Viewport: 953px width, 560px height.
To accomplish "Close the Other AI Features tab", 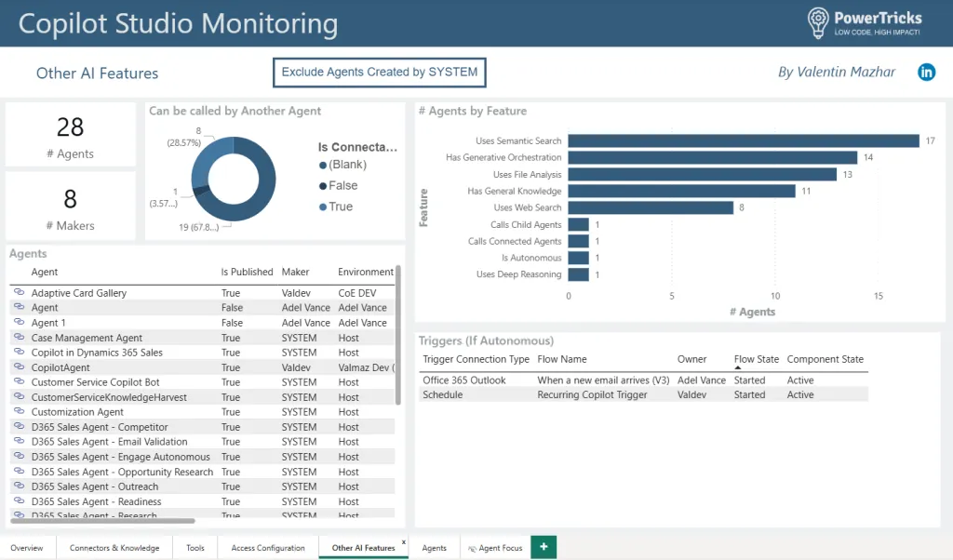I will point(404,541).
